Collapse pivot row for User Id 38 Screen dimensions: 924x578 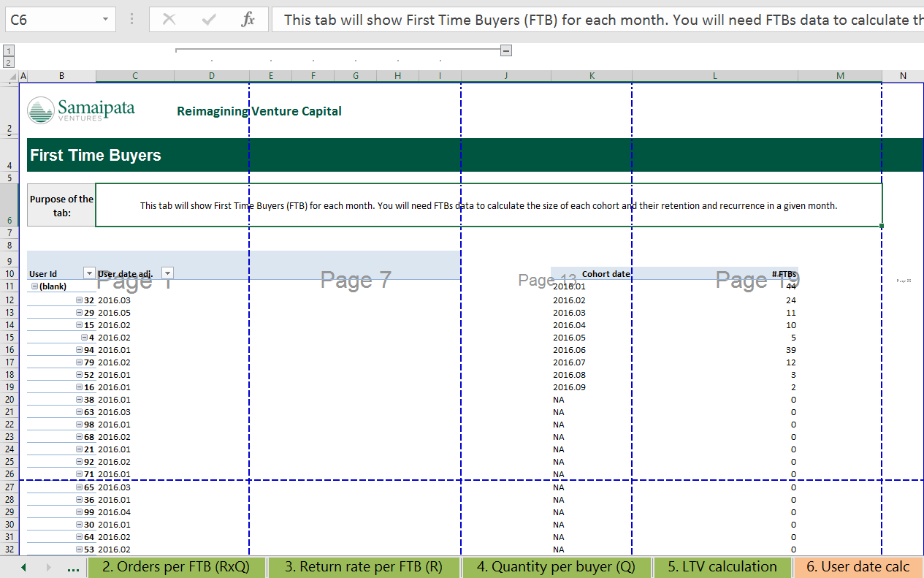(x=80, y=400)
